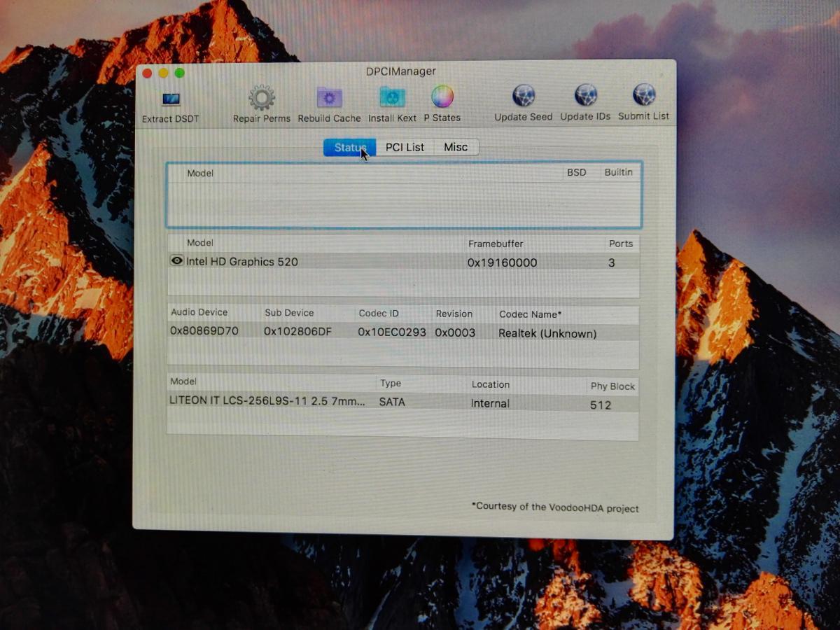Click the Submit List globe icon
This screenshot has width=840, height=630.
pos(643,94)
